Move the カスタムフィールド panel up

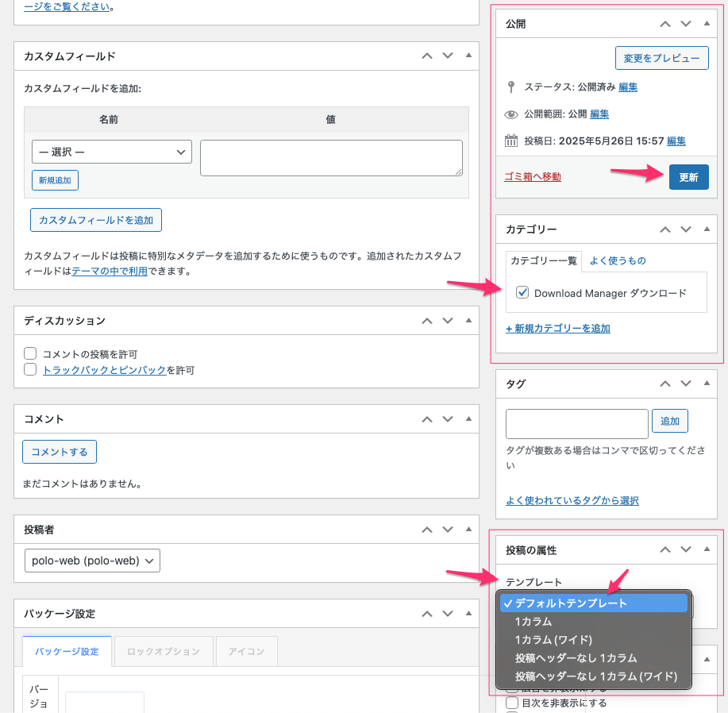click(427, 56)
